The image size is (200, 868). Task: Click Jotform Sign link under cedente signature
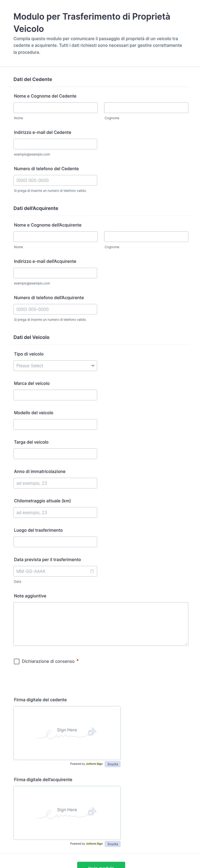[94, 764]
